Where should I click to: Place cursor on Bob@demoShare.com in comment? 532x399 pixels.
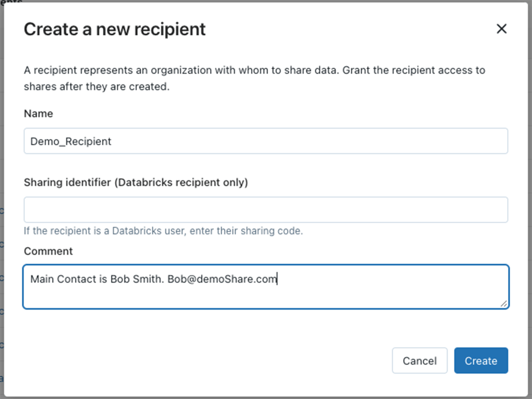222,279
